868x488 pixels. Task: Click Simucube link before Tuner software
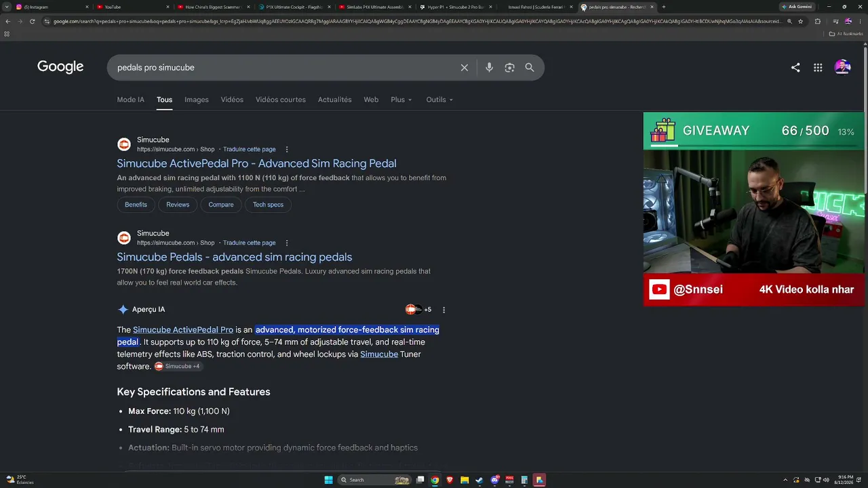point(379,354)
